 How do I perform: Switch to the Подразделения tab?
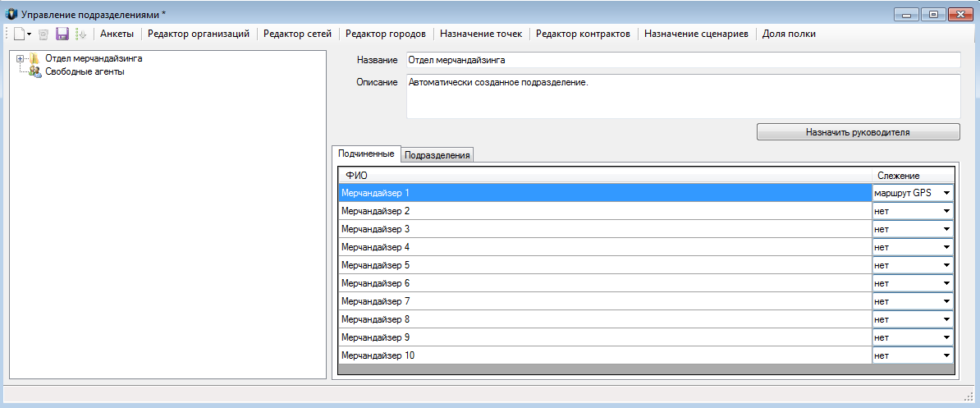pyautogui.click(x=438, y=155)
